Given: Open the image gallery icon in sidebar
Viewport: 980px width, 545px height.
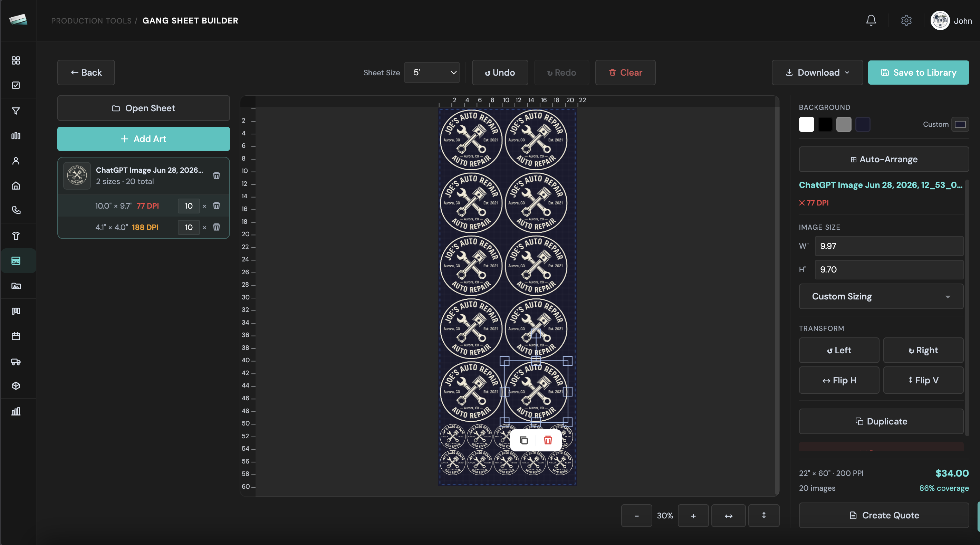Looking at the screenshot, I should point(16,286).
